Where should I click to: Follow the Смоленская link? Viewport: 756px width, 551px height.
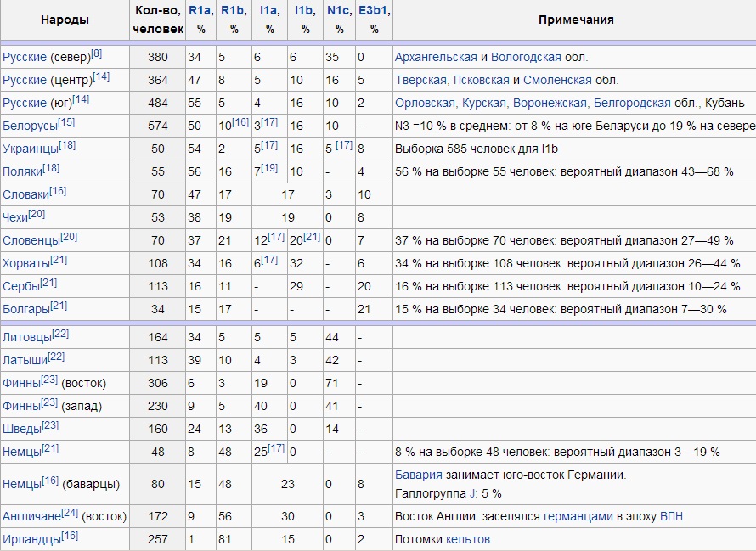coord(557,80)
